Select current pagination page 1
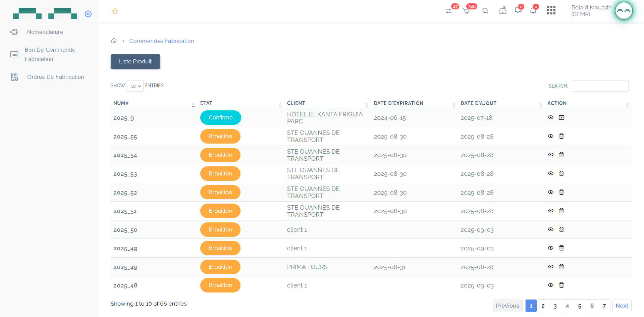The height and width of the screenshot is (317, 644). tap(531, 306)
